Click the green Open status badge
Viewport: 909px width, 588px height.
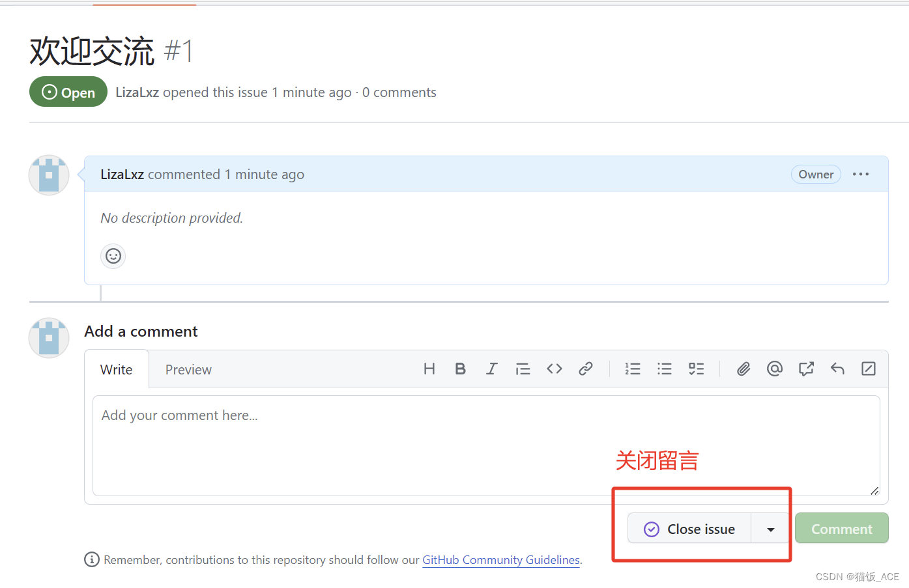click(68, 92)
